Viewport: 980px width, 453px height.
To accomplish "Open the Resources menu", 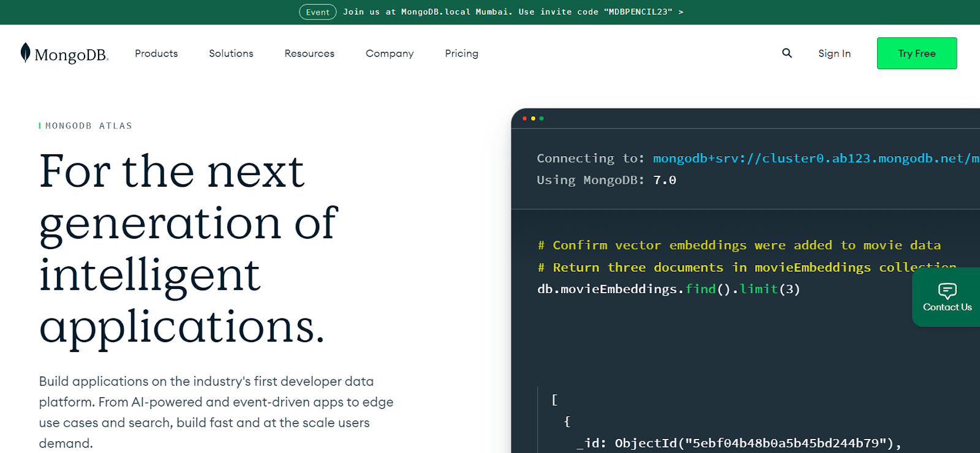I will click(309, 53).
